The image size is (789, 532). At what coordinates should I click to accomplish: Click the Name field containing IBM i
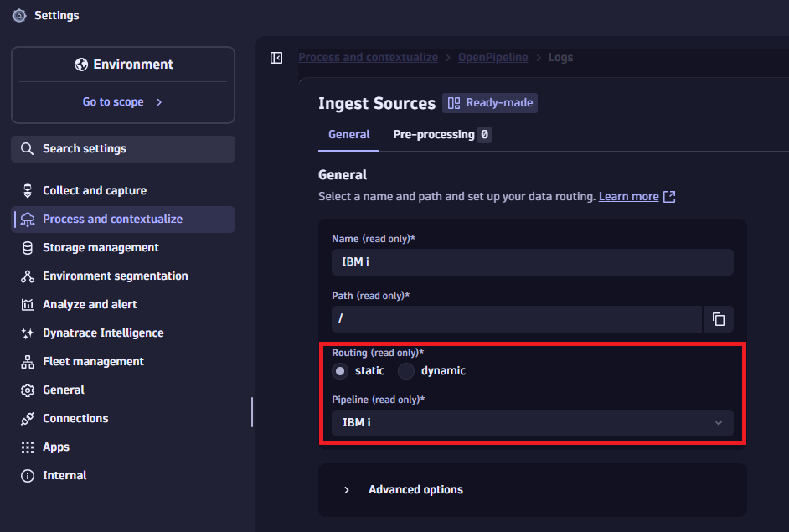click(x=533, y=262)
